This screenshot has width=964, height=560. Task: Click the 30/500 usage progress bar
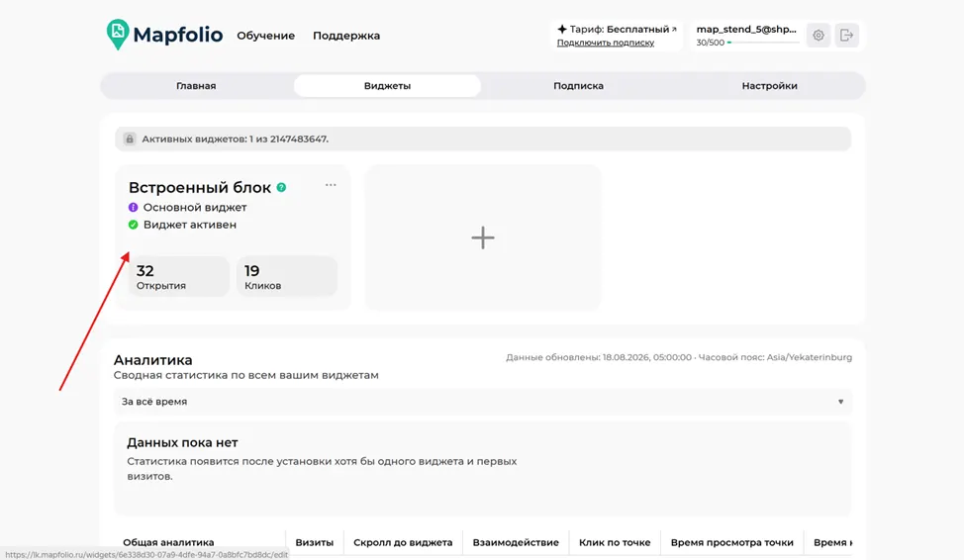click(x=763, y=43)
